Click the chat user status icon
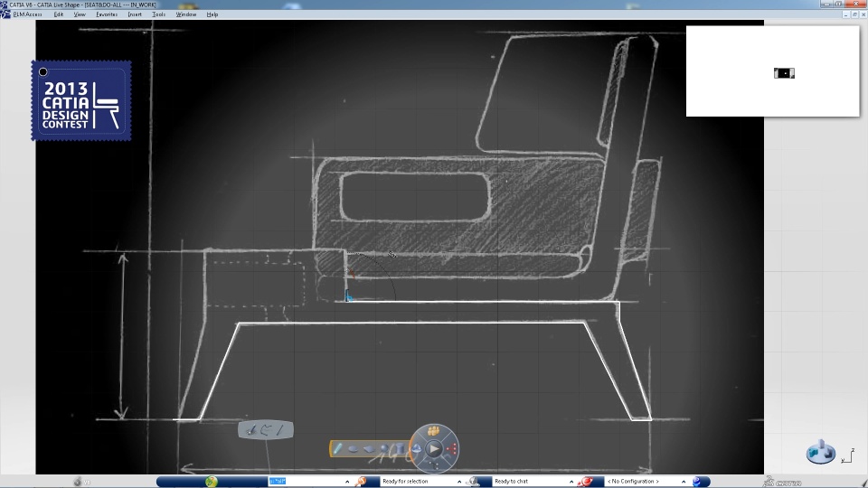The width and height of the screenshot is (868, 488). click(473, 482)
